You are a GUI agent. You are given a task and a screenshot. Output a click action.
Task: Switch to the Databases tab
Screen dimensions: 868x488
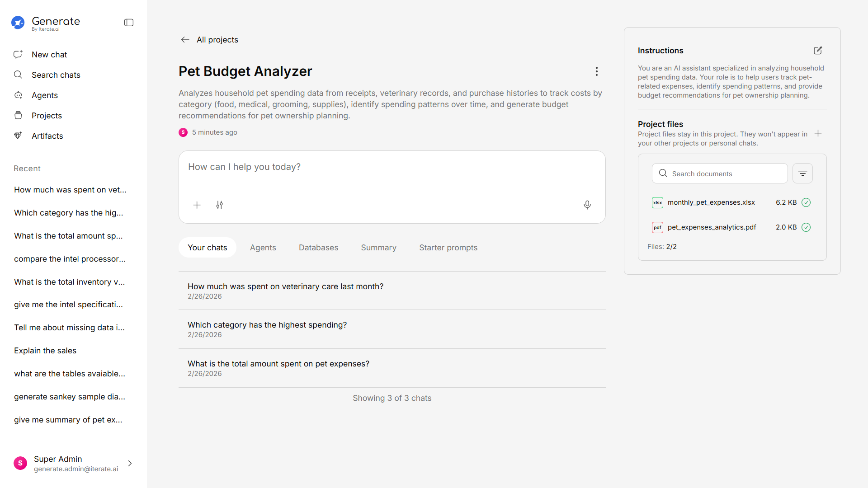click(x=318, y=248)
